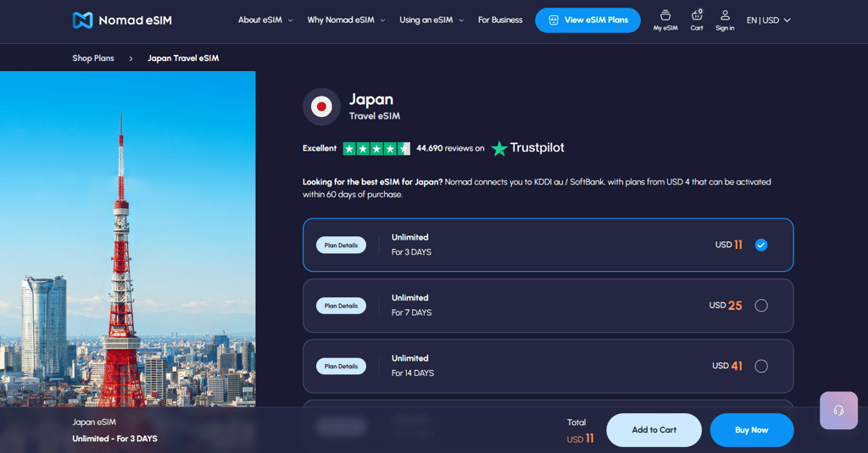The height and width of the screenshot is (453, 868).
Task: Click the Sign in icon
Action: point(725,20)
